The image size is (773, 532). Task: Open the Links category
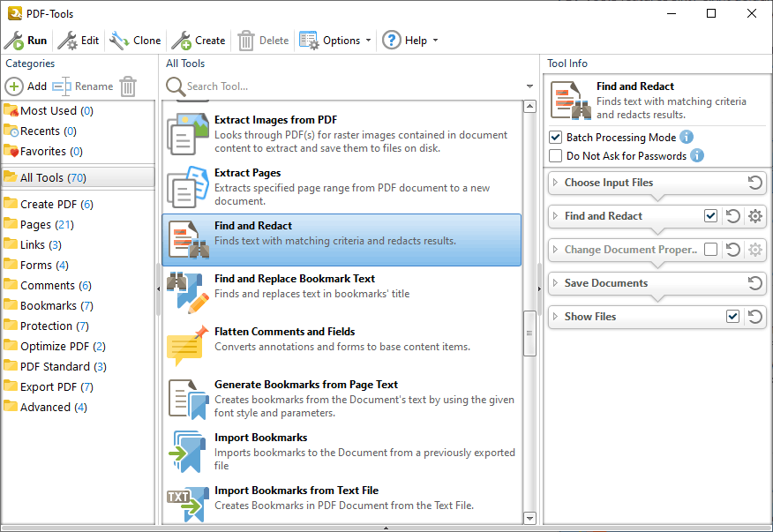tap(78, 244)
